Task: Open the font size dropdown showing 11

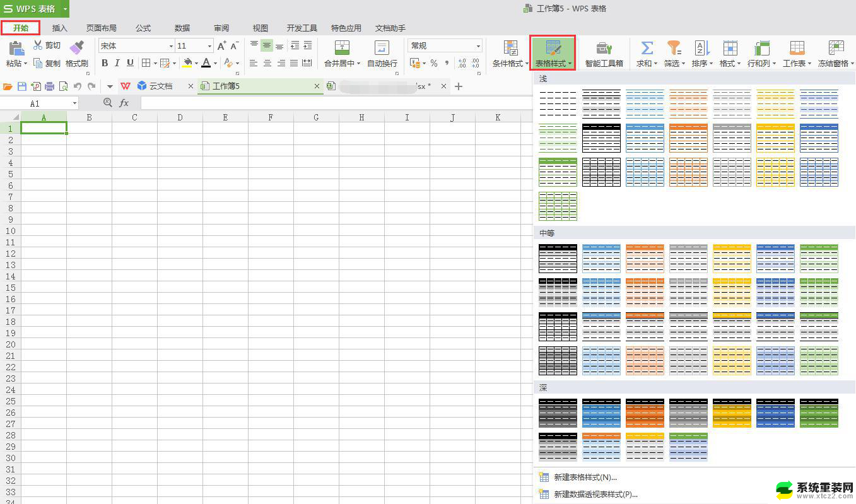Action: (210, 46)
